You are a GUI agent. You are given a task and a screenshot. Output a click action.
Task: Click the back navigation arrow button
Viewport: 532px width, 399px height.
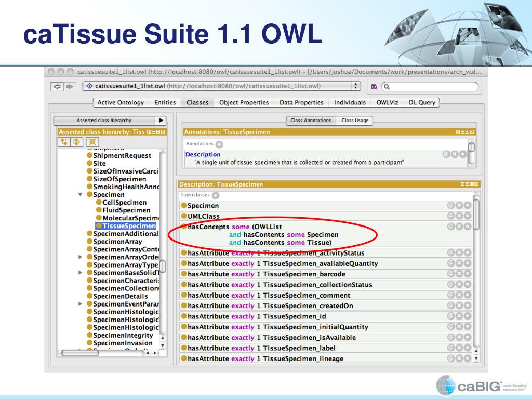pyautogui.click(x=57, y=87)
